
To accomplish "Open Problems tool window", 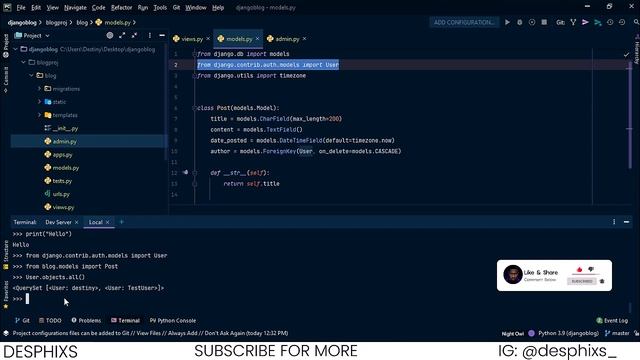I will click(x=86, y=320).
